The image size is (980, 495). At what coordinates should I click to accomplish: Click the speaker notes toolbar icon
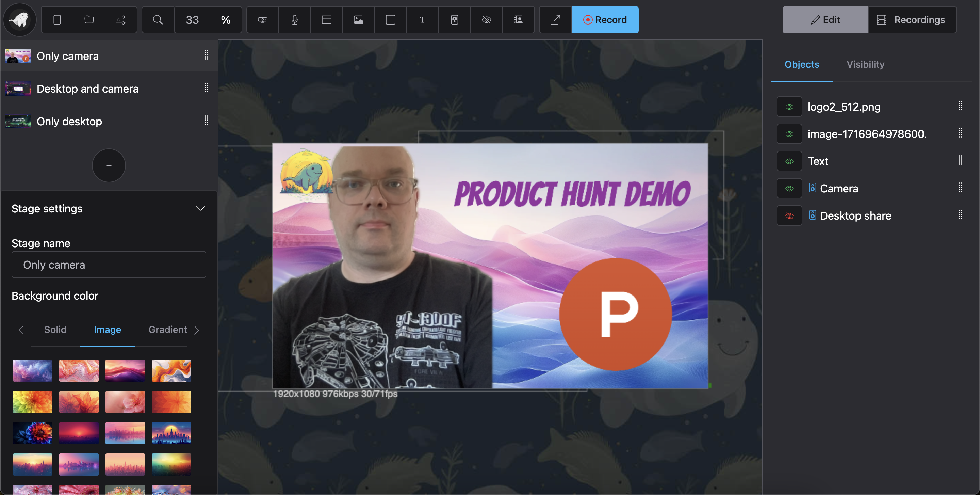click(x=518, y=20)
